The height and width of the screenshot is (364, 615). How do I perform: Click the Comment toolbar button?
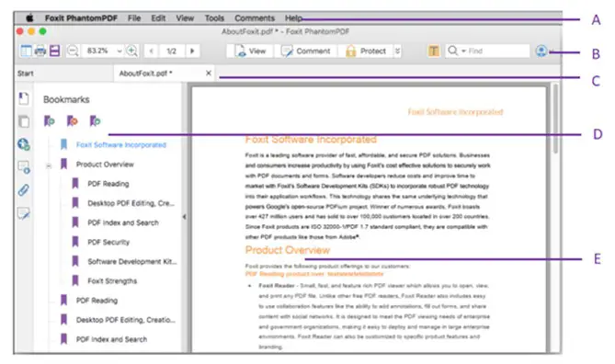pos(305,51)
